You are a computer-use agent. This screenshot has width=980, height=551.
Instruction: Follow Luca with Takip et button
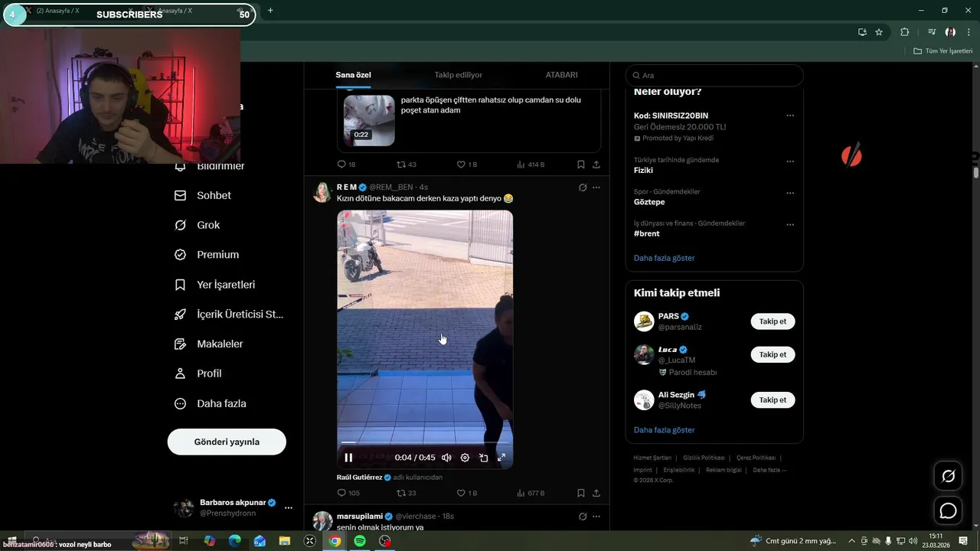pos(773,354)
